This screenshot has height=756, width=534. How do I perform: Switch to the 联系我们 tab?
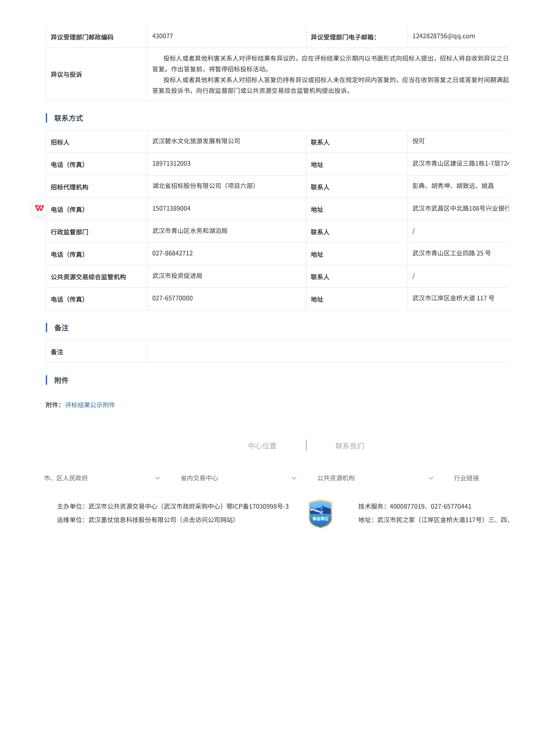pos(349,446)
